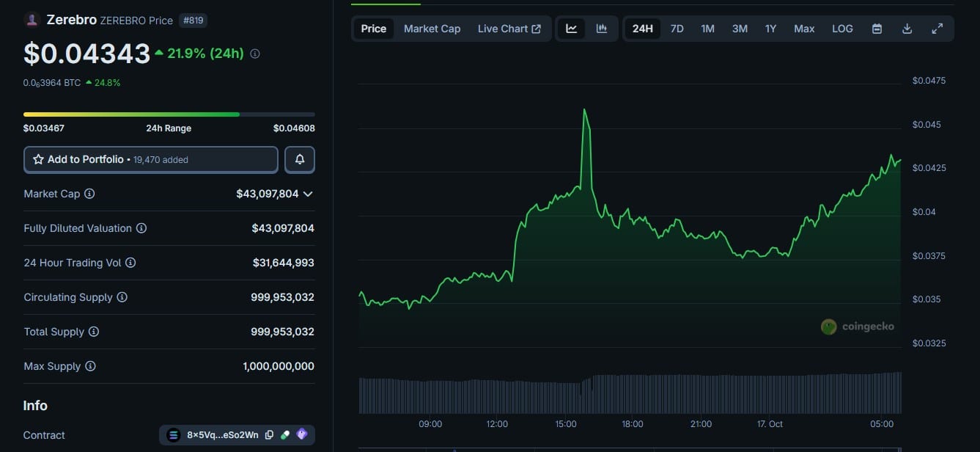Select the Max timeframe option
The height and width of the screenshot is (452, 980).
tap(803, 28)
